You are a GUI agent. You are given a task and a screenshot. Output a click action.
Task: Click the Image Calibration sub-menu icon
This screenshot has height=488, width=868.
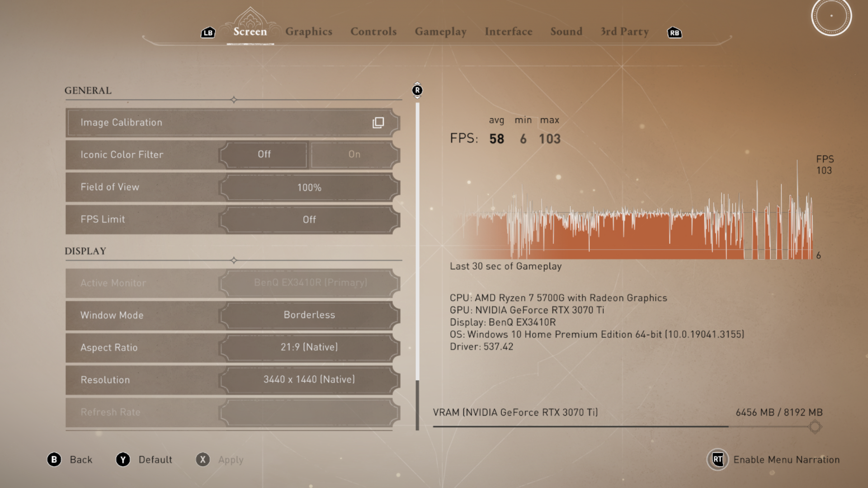(x=378, y=122)
